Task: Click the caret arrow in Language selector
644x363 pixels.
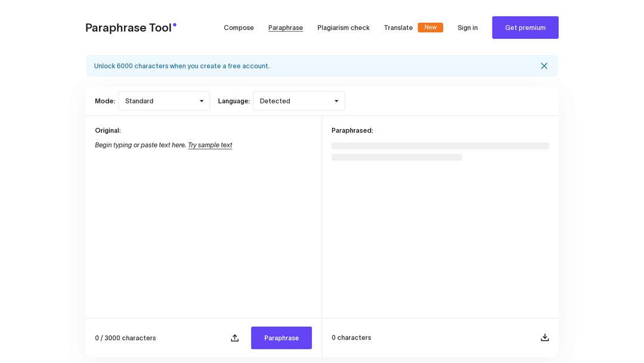Action: tap(336, 101)
